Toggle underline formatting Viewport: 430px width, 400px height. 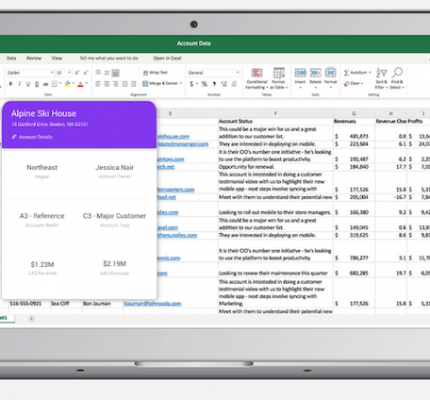click(x=28, y=84)
